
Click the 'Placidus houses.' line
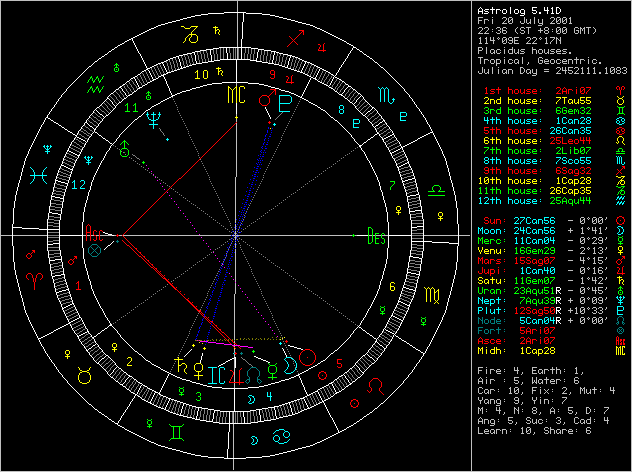[x=525, y=51]
